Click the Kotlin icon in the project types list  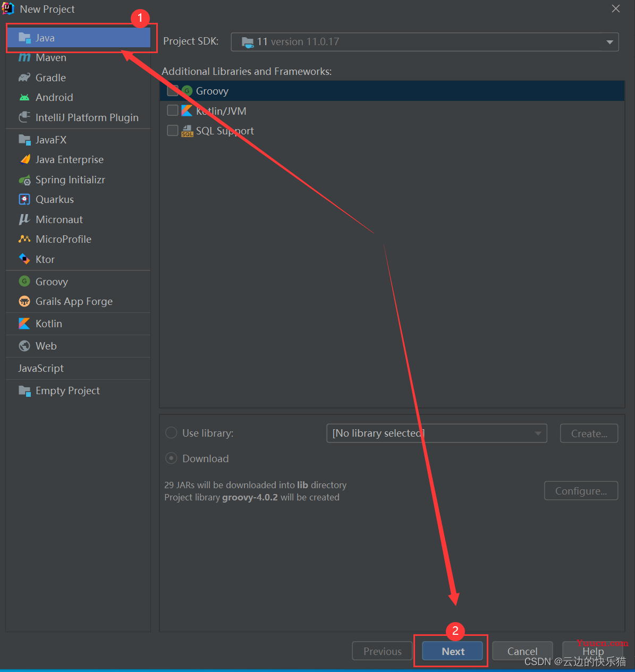point(24,324)
